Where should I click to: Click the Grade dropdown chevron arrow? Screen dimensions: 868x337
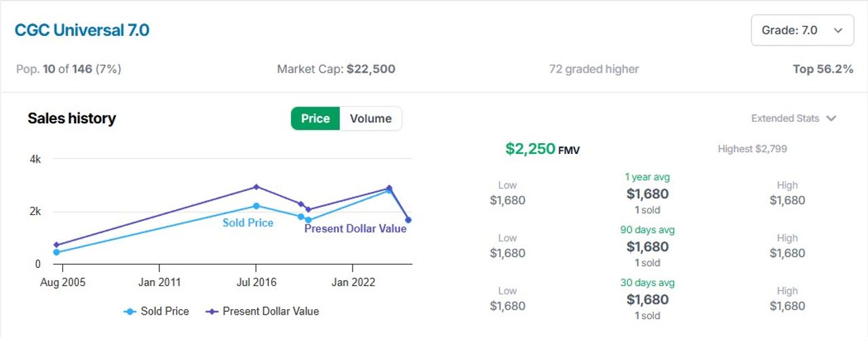click(838, 31)
